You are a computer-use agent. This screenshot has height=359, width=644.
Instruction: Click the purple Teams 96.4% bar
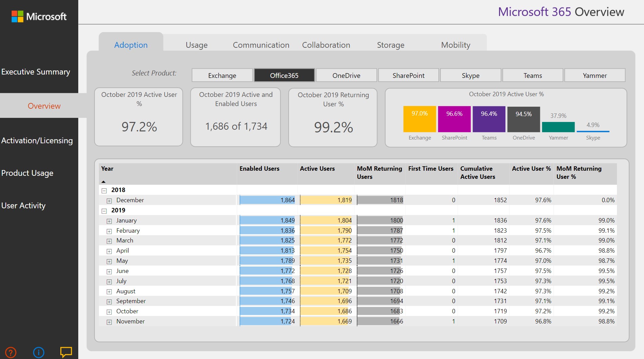tap(489, 119)
